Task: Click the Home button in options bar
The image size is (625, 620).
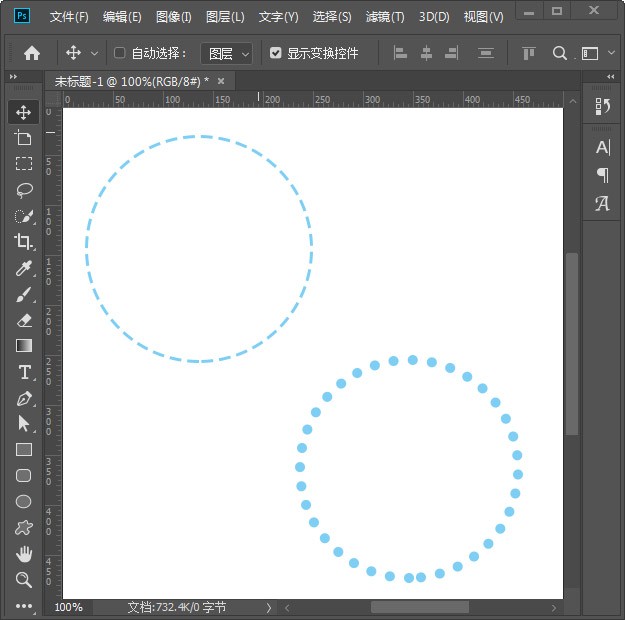Action: (x=32, y=53)
